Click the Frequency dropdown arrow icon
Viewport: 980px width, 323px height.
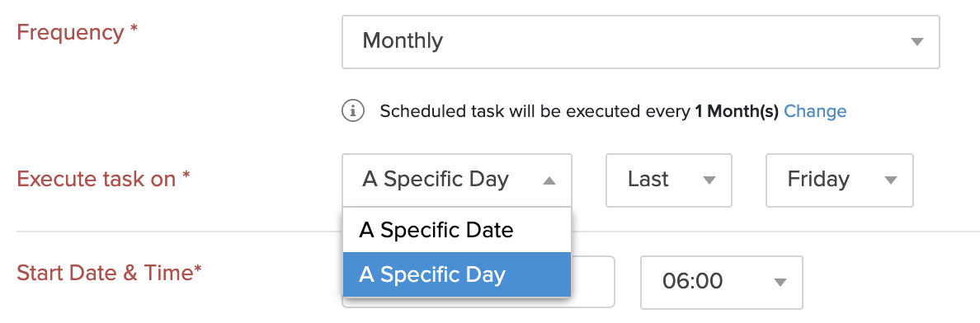[916, 42]
